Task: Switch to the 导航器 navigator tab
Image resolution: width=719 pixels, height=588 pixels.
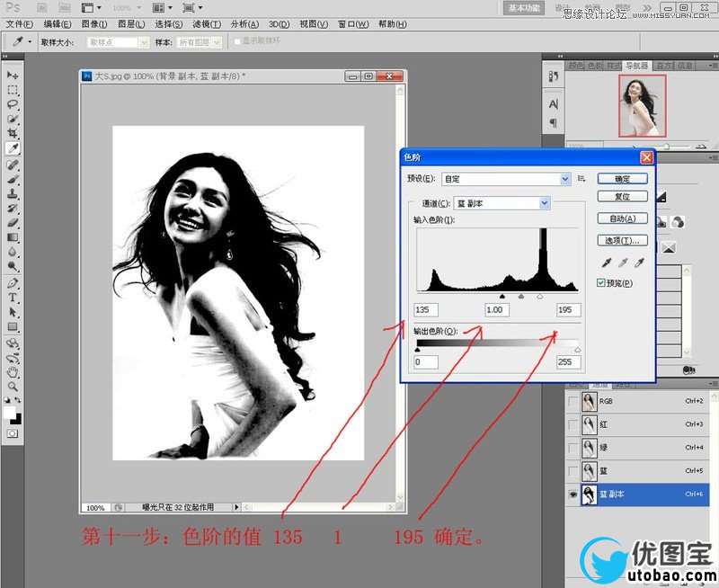Action: [x=637, y=66]
